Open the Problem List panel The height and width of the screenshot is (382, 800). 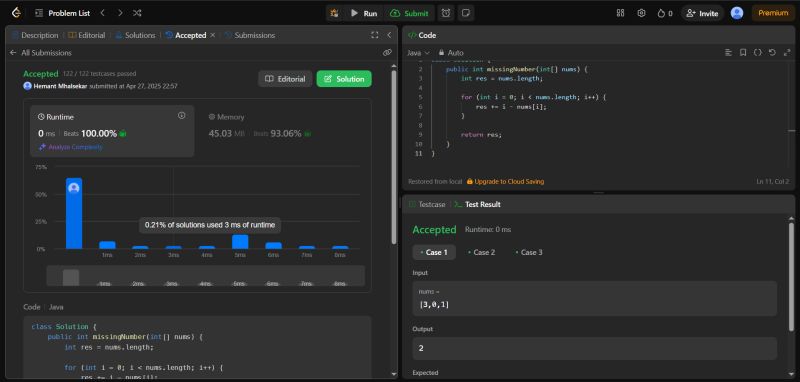pyautogui.click(x=63, y=13)
